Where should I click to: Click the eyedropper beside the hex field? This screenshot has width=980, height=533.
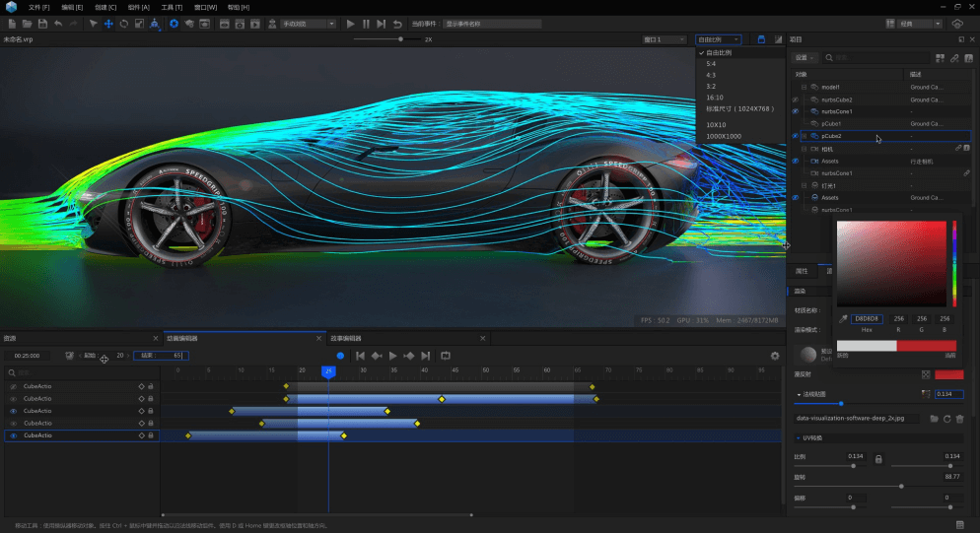[843, 319]
